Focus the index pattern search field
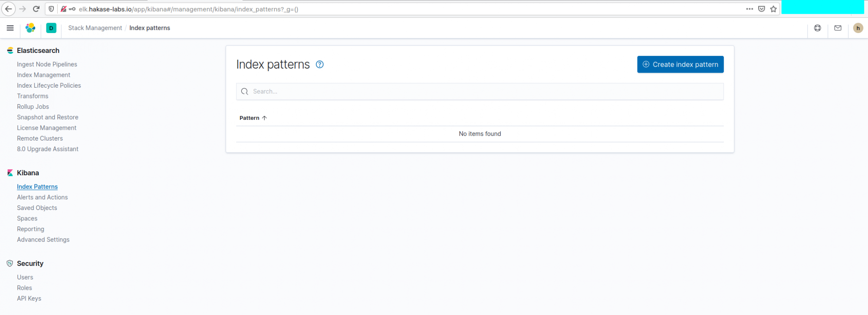The height and width of the screenshot is (315, 868). [480, 92]
